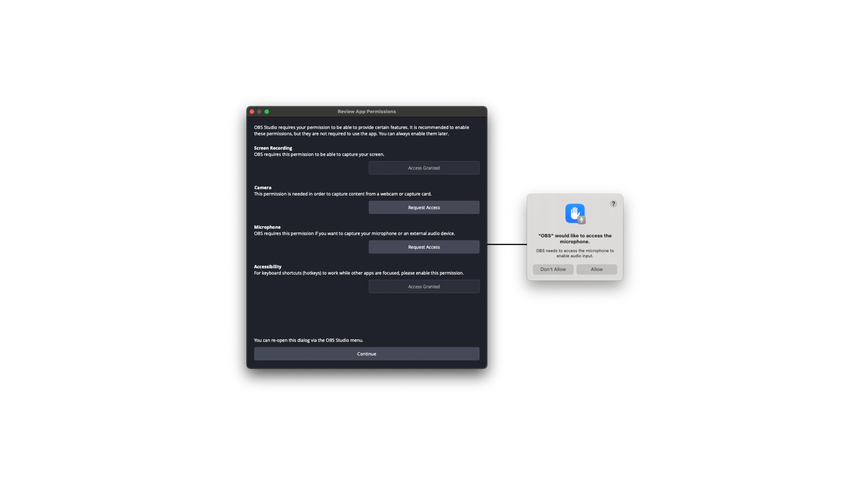Click the grayed minimize window button
This screenshot has height=488, width=868.
(x=259, y=111)
